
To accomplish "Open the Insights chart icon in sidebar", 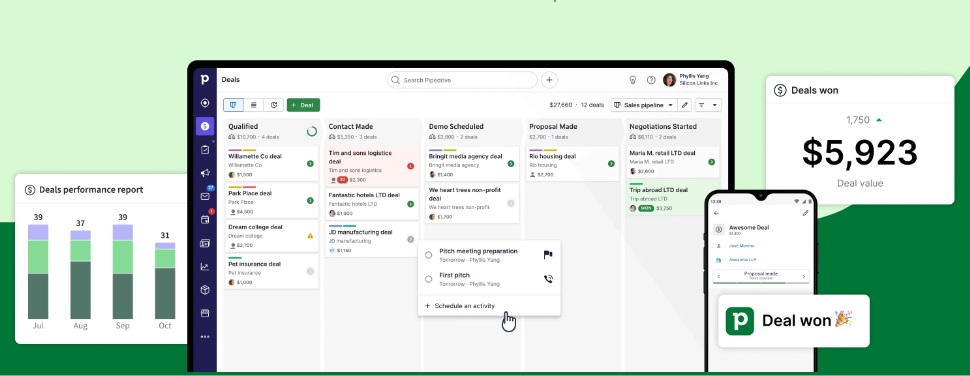I will [x=205, y=267].
